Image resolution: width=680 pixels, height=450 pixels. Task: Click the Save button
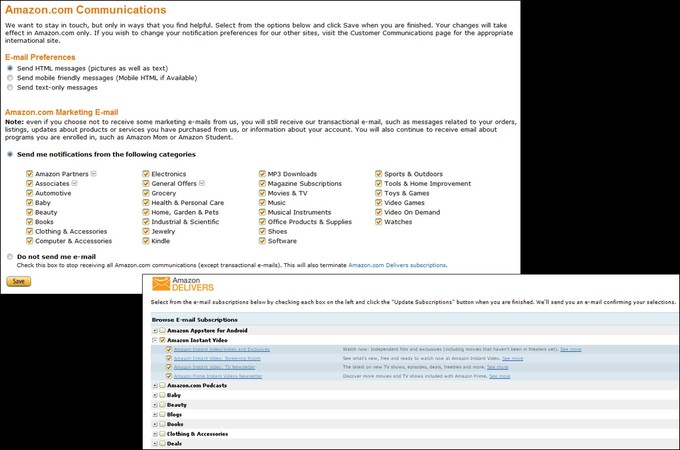[19, 281]
